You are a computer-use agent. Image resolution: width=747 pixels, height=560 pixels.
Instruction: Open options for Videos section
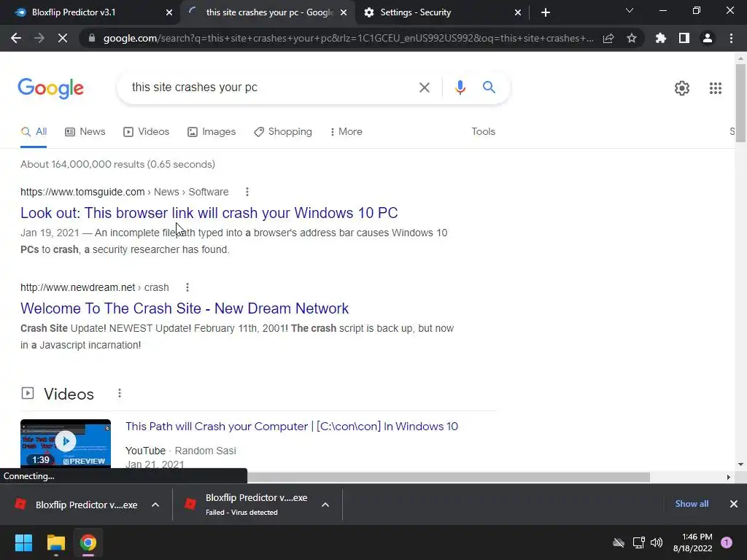coord(120,393)
